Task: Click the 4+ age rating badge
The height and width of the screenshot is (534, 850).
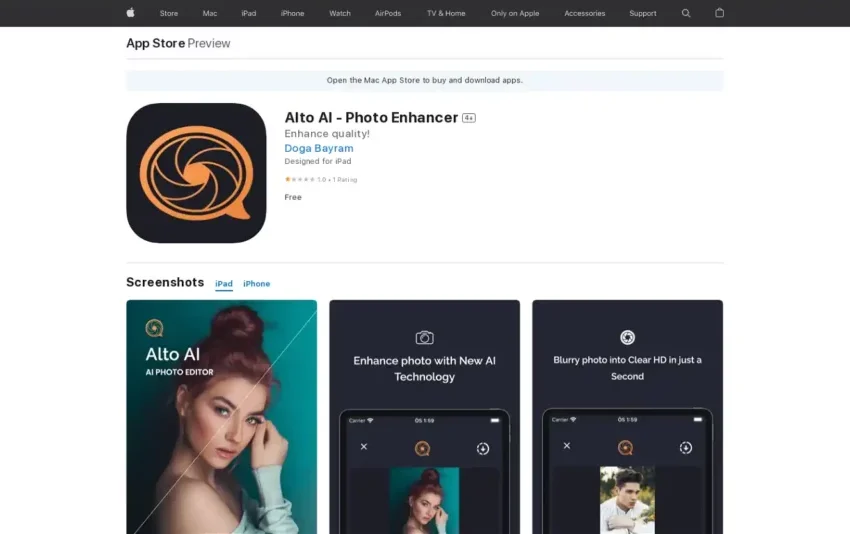Action: click(469, 118)
